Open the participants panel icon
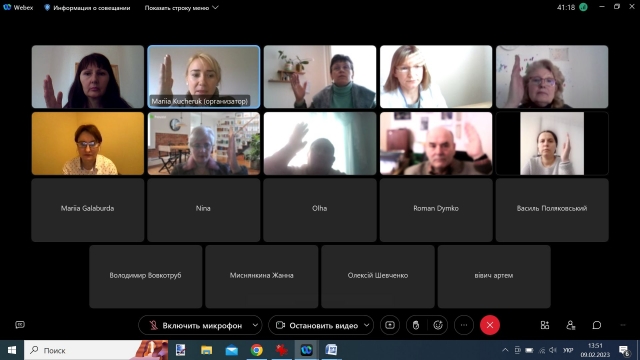This screenshot has width=640, height=360. 571,325
